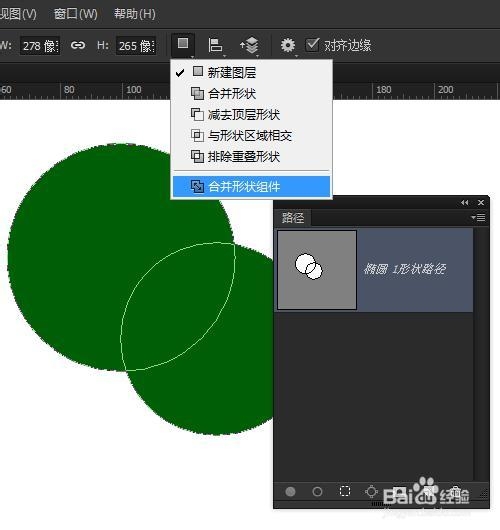Click the 80 mark on the ruler
500x530 pixels.
(69, 90)
